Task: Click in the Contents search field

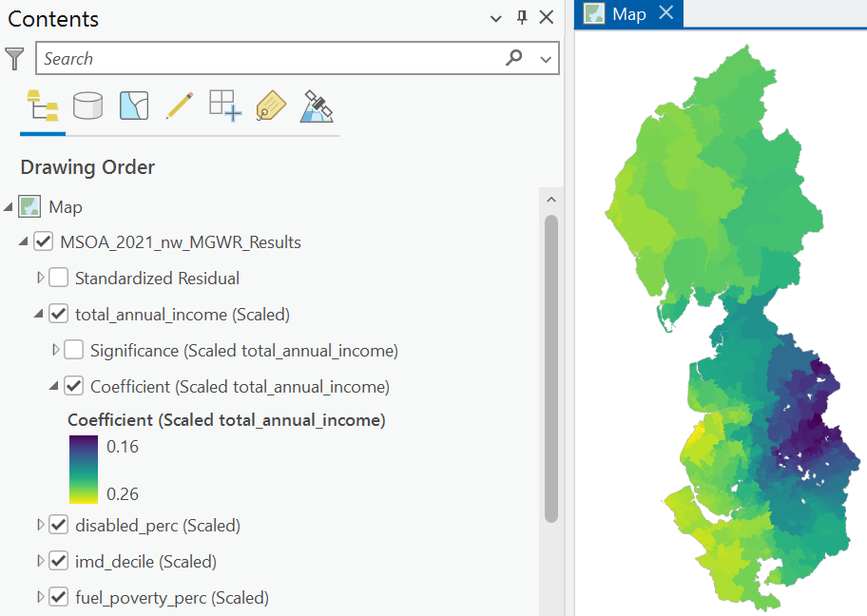Action: pyautogui.click(x=270, y=58)
